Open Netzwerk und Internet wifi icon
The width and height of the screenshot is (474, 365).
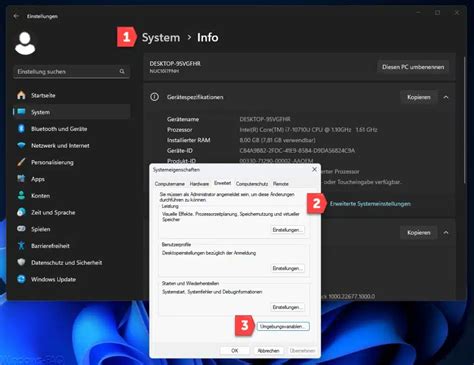pos(21,146)
